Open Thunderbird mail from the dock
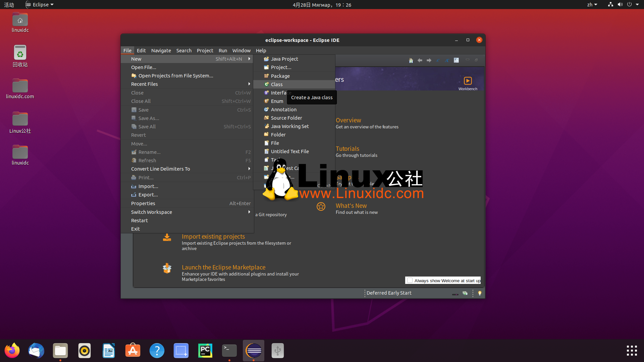The image size is (644, 362). click(36, 351)
